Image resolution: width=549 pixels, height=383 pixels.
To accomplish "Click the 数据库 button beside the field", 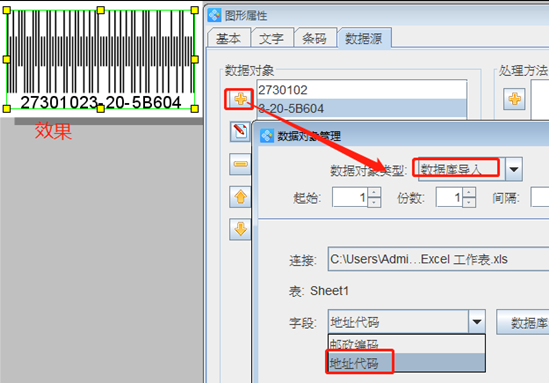I will tap(523, 322).
